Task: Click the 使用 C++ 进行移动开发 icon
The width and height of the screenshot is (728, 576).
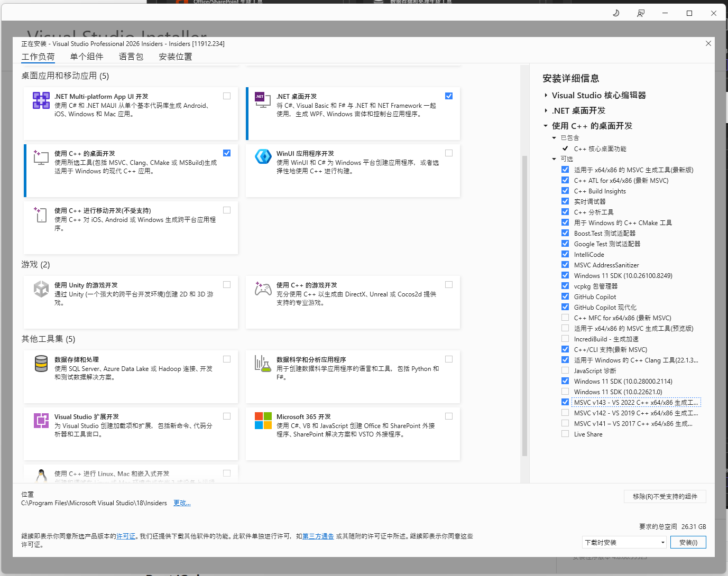Action: pos(41,214)
